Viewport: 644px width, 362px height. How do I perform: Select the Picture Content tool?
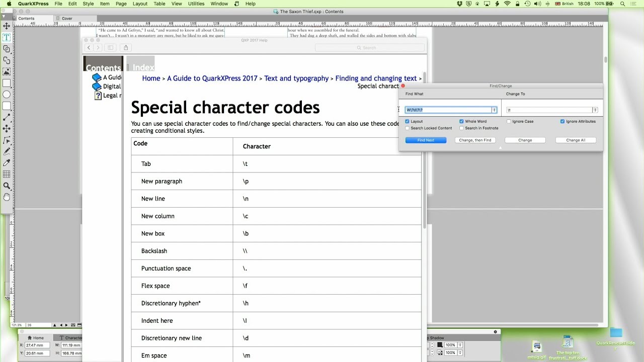click(7, 72)
